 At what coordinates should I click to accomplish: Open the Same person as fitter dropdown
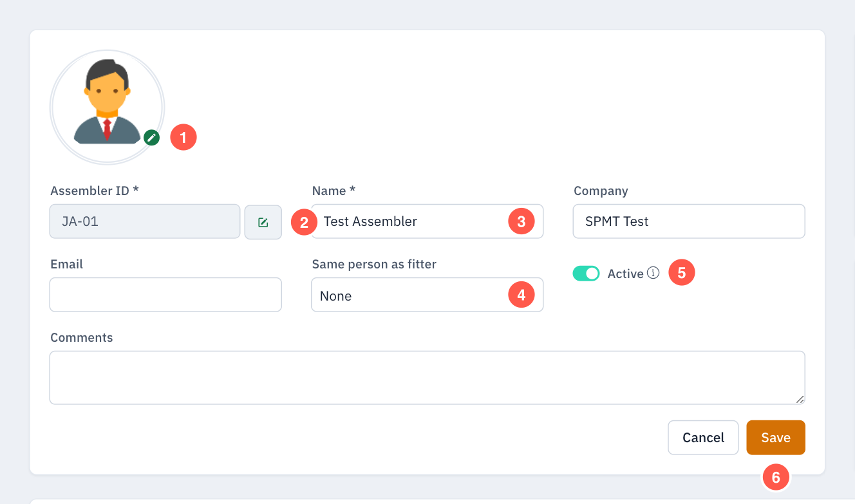(x=427, y=295)
